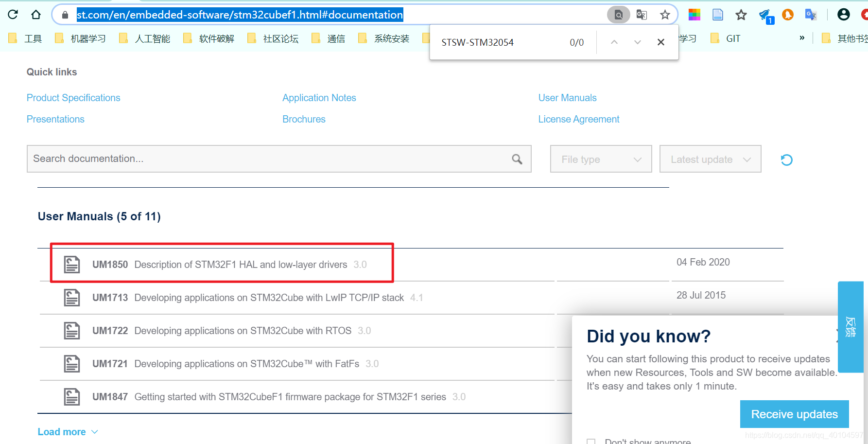Open the 软件破解 bookmark folder
This screenshot has height=444, width=868.
point(208,38)
